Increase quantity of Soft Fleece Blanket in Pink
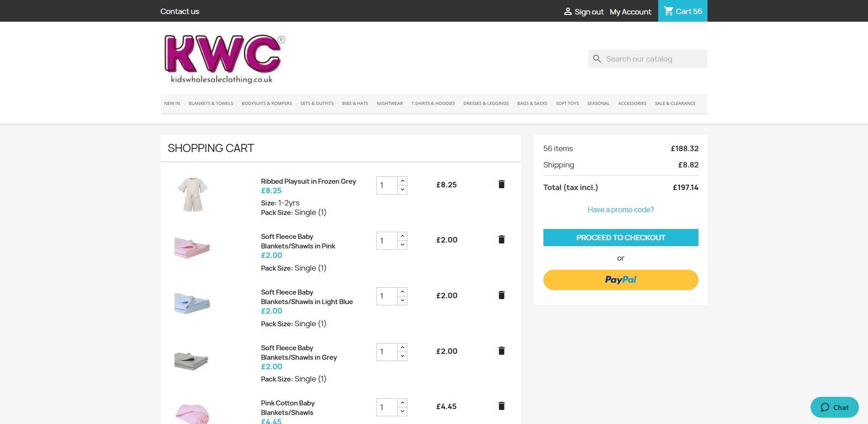This screenshot has width=868, height=424. (402, 236)
